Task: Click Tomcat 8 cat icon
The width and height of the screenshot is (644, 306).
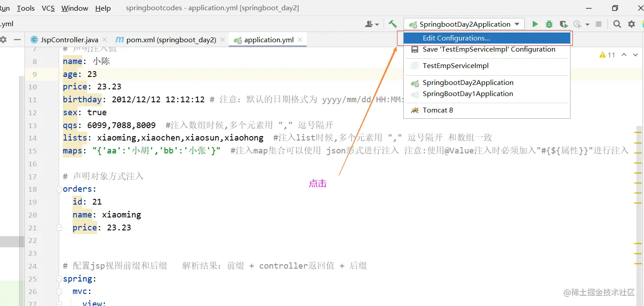Action: [415, 110]
